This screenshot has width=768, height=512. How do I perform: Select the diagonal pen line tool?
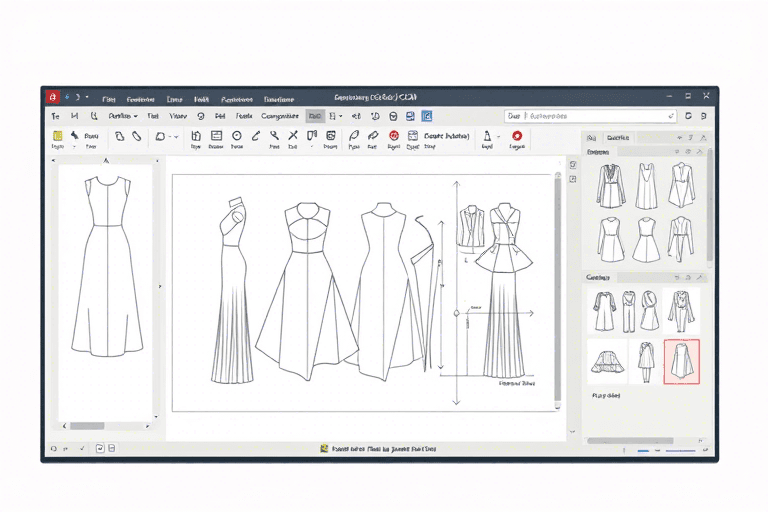point(256,135)
